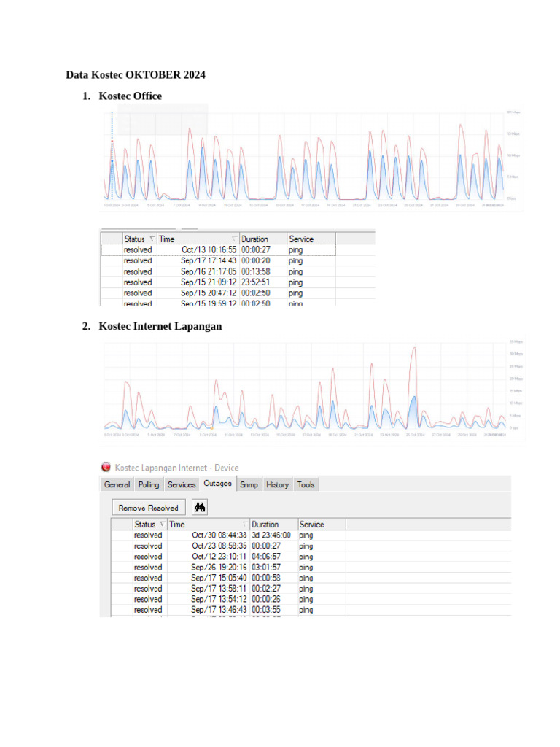Click Service column header in Lapangan table

click(322, 524)
